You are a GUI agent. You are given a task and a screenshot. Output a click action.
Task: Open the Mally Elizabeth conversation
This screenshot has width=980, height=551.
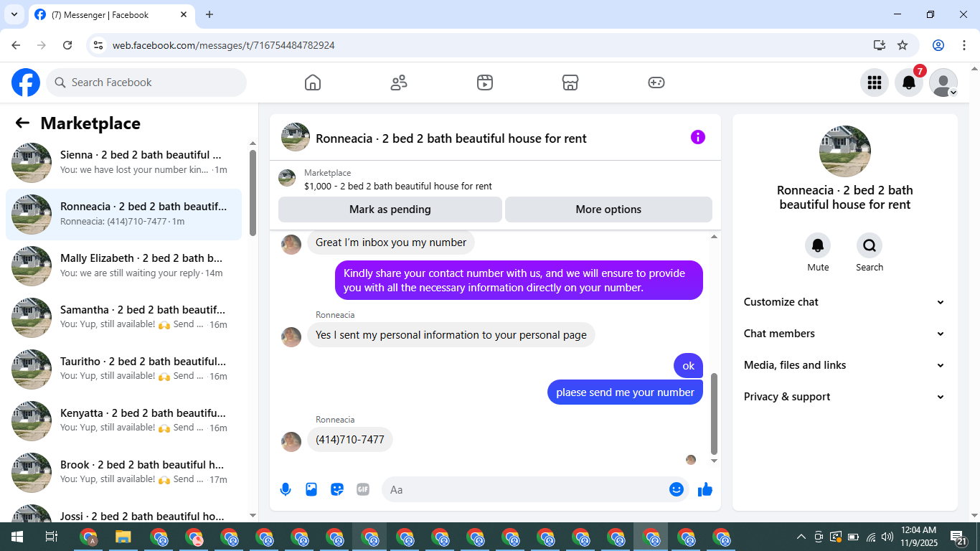(x=123, y=265)
